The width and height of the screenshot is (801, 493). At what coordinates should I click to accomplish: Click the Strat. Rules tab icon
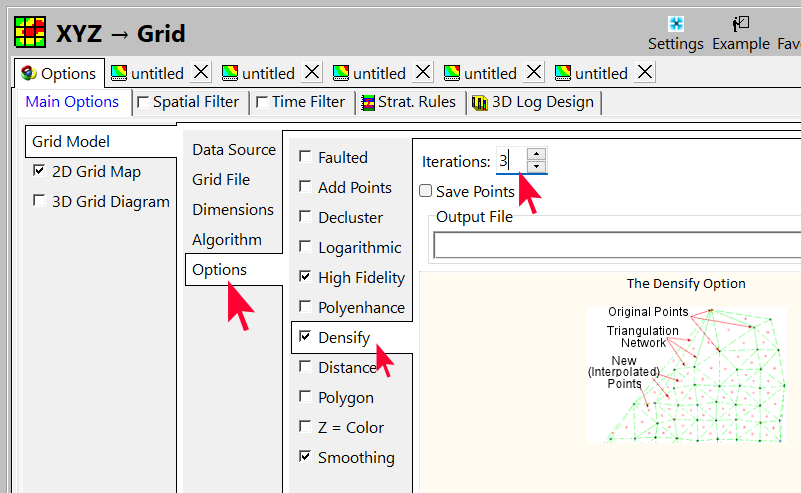point(369,102)
